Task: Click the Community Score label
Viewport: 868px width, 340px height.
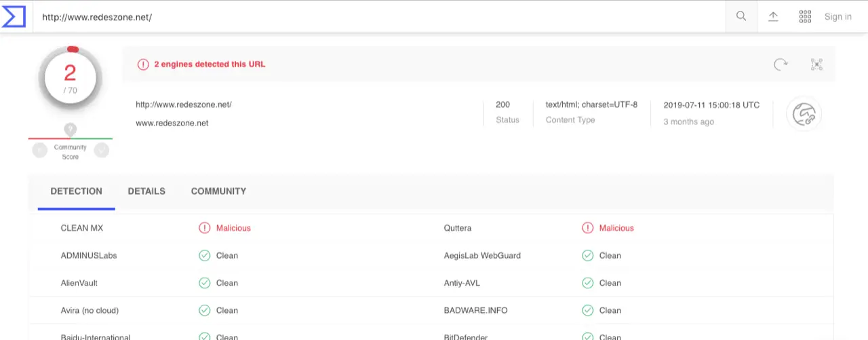Action: (71, 152)
